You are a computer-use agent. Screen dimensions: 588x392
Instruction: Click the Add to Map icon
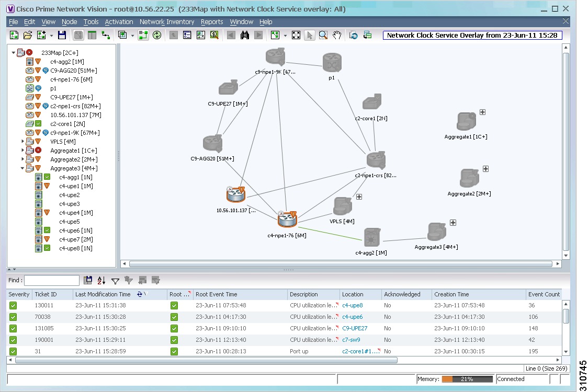click(x=41, y=35)
